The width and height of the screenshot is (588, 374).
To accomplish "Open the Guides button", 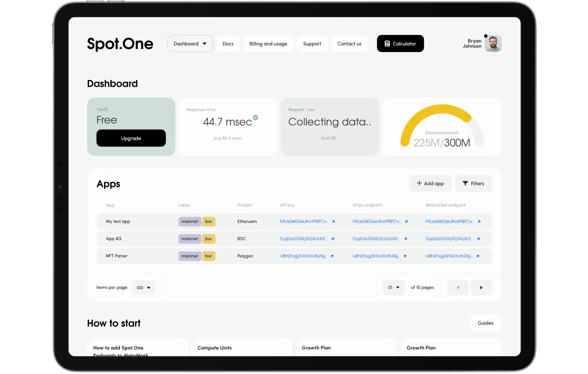I will [x=486, y=323].
